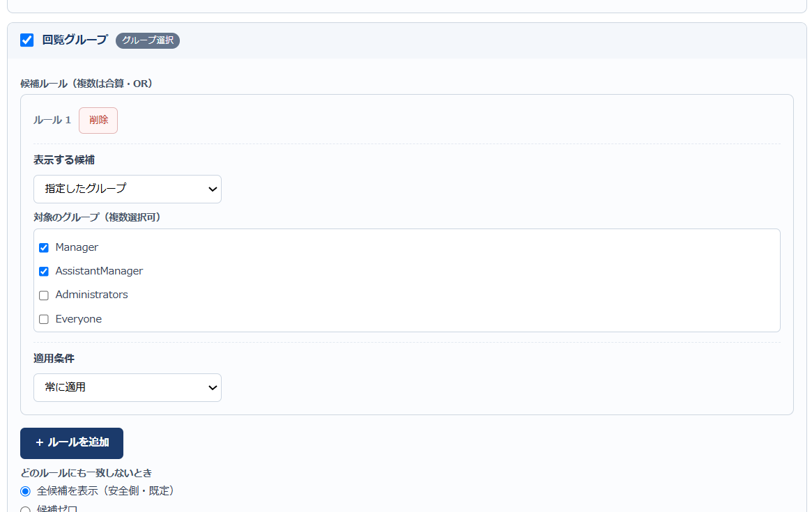The height and width of the screenshot is (512, 812).
Task: Uncheck the Manager group checkbox
Action: pos(44,247)
